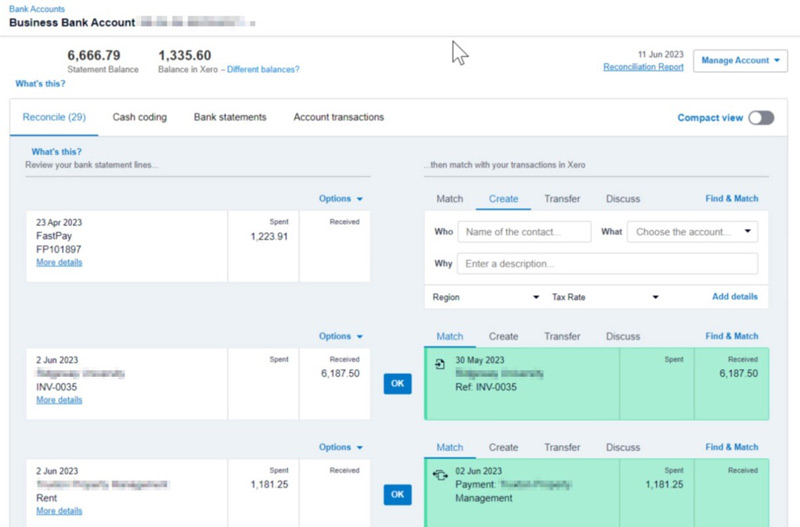Image resolution: width=800 pixels, height=527 pixels.
Task: Select the Transfer tab for FastPay line
Action: click(562, 199)
